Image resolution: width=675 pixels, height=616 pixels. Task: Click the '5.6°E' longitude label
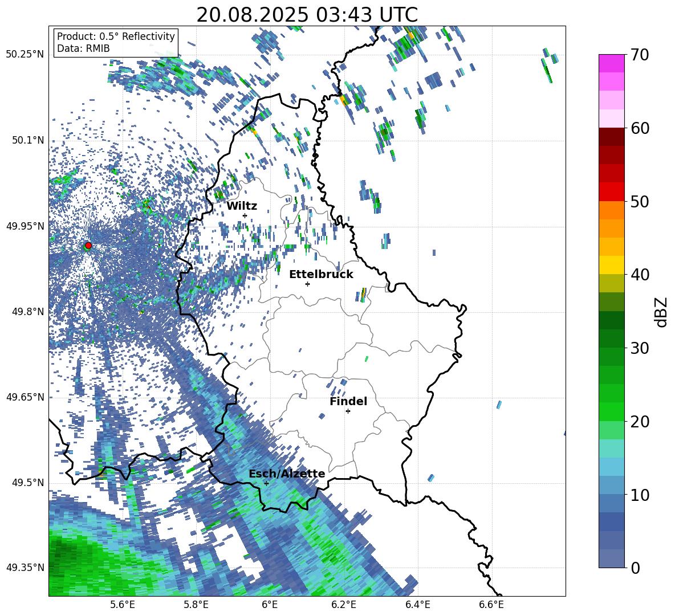[122, 605]
